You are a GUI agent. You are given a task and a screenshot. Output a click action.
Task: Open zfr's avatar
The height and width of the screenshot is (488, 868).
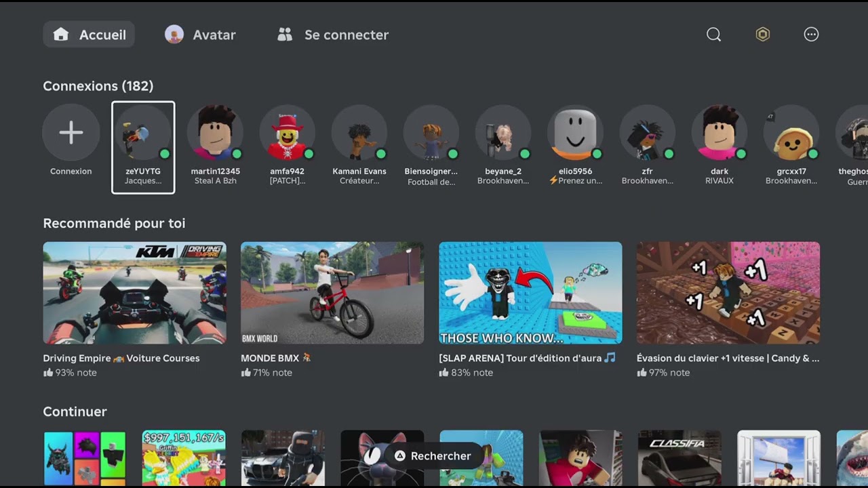pyautogui.click(x=647, y=133)
